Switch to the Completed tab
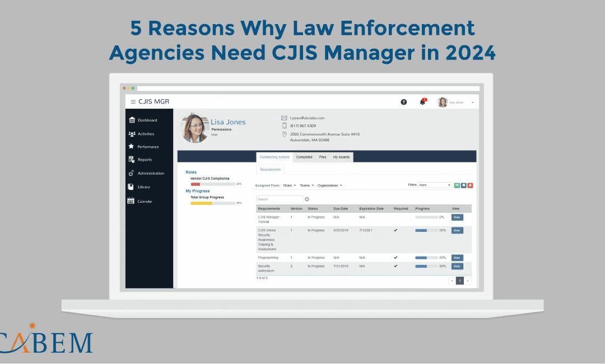Viewport: 605px width, 364px height. click(304, 157)
